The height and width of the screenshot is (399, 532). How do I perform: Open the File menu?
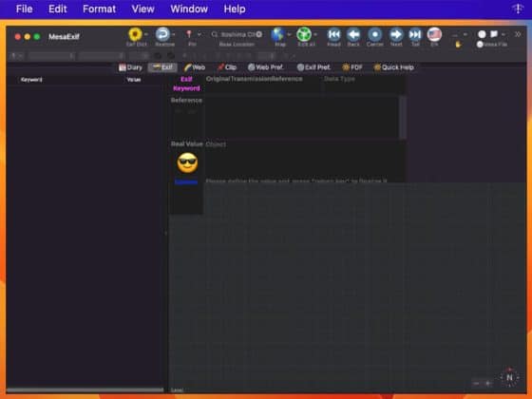click(x=24, y=9)
